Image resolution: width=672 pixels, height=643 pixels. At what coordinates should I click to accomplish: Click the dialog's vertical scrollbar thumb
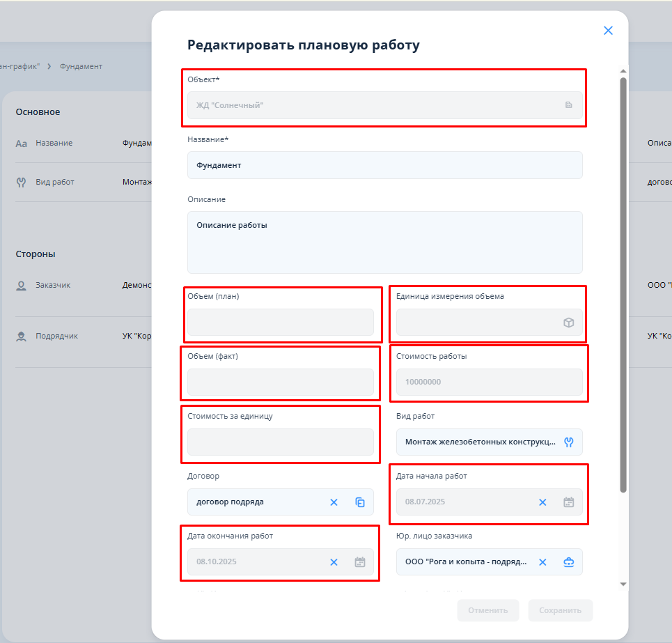tap(623, 279)
